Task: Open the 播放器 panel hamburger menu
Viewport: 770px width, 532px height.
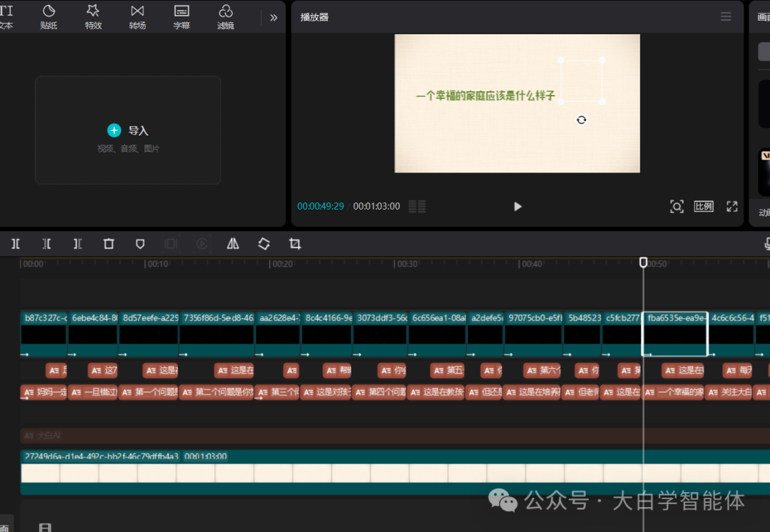Action: (726, 16)
